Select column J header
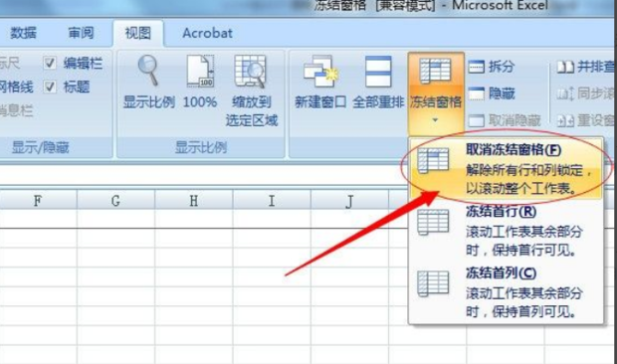 [x=349, y=201]
